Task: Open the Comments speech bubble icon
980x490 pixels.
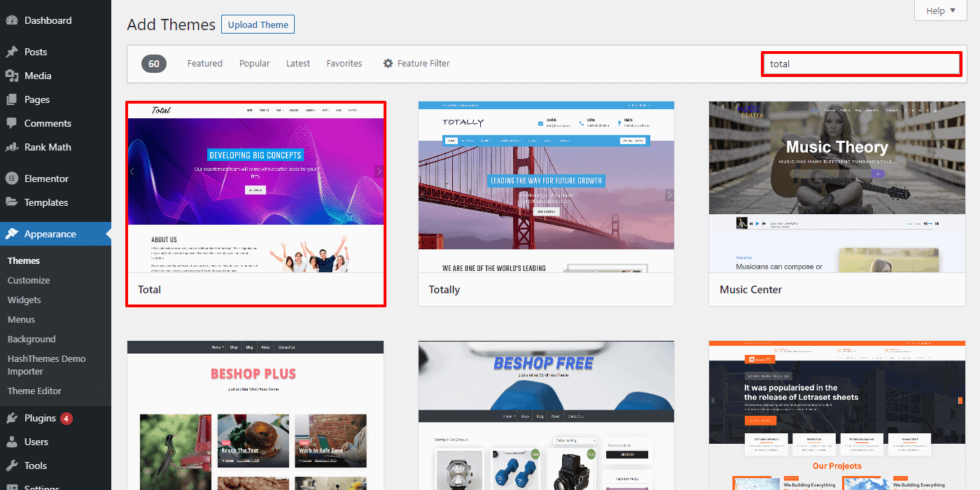Action: coord(11,123)
